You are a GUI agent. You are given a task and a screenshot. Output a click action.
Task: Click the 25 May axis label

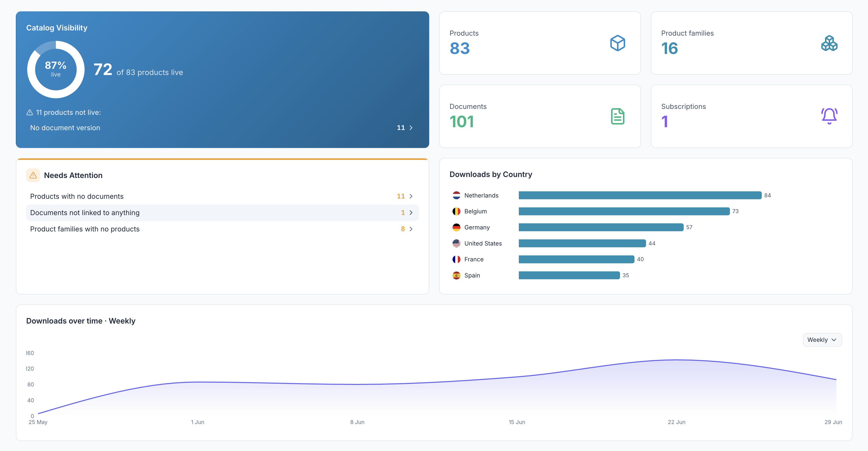click(38, 422)
